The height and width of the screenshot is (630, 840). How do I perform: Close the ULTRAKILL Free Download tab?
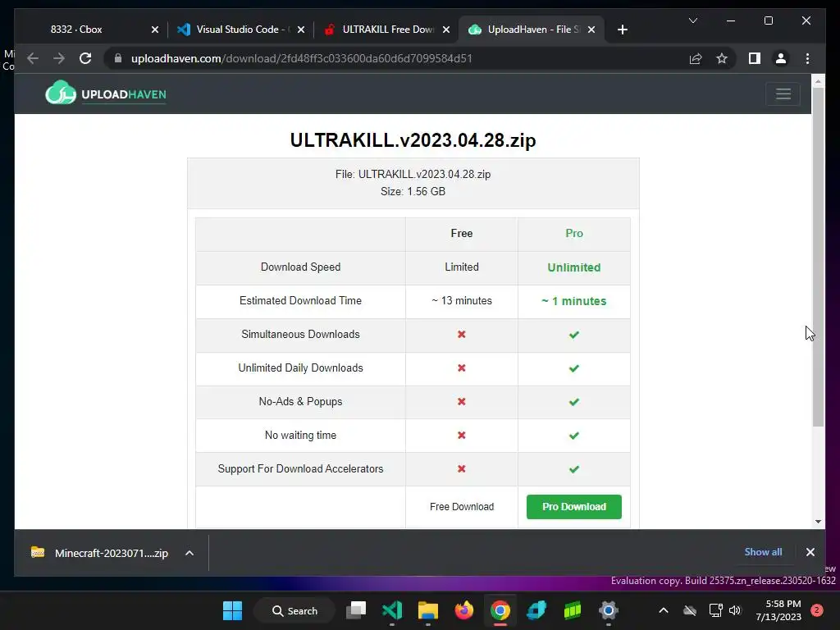coord(445,30)
